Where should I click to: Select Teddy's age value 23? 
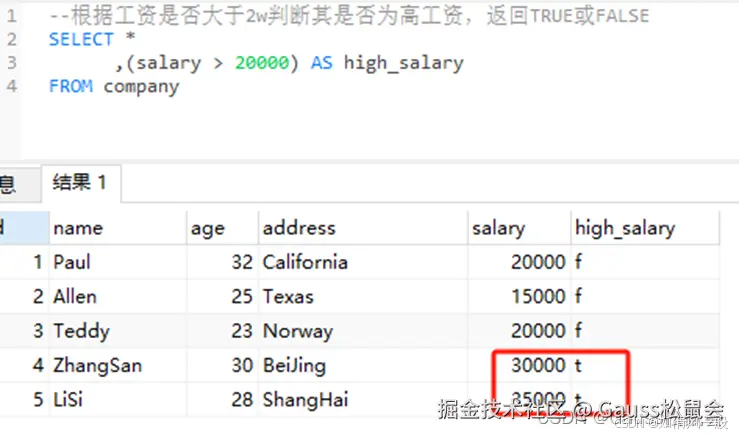222,331
